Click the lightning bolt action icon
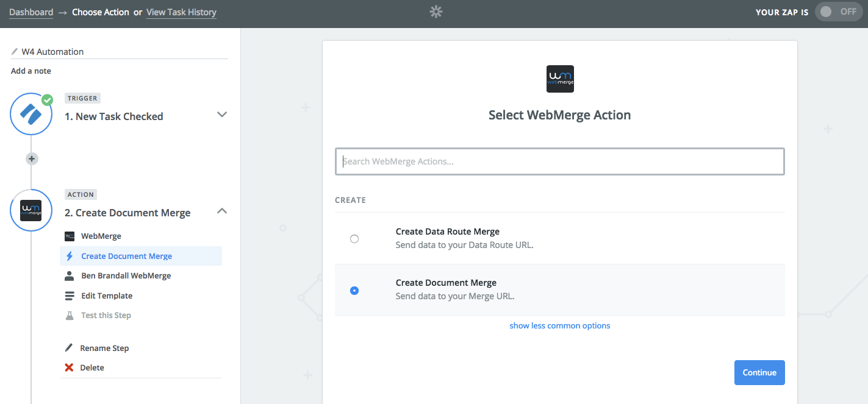This screenshot has height=404, width=868. point(70,257)
